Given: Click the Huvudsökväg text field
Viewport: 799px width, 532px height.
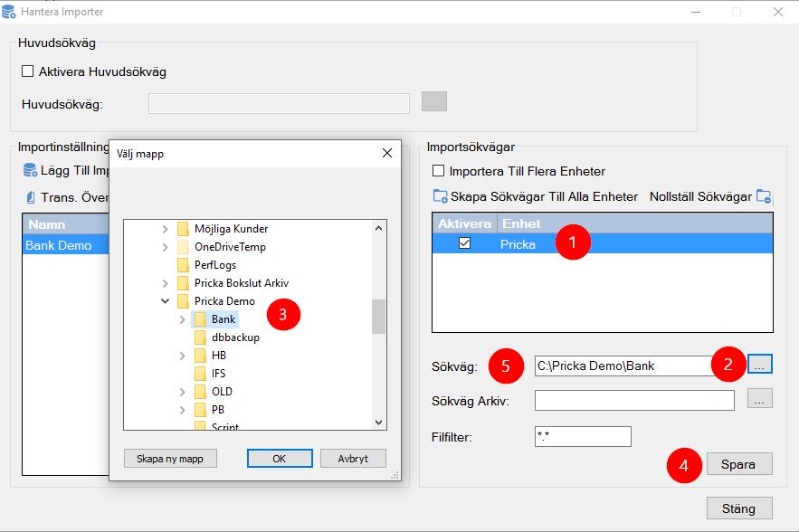Looking at the screenshot, I should (279, 103).
